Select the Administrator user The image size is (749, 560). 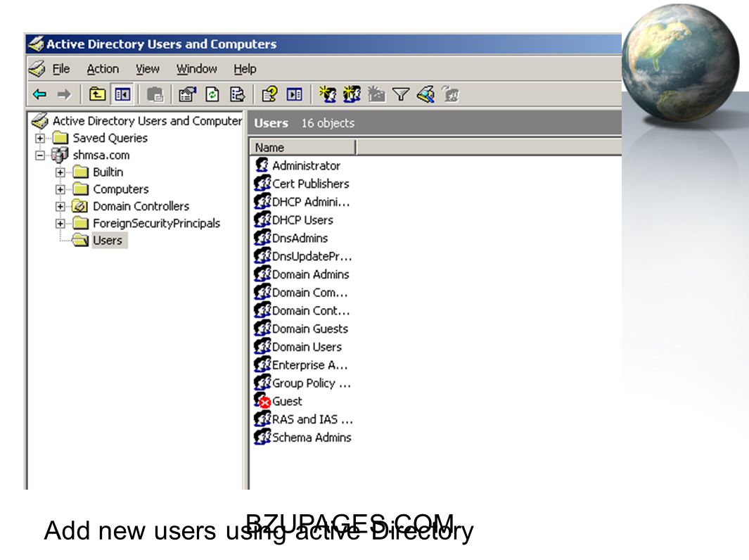(x=306, y=166)
